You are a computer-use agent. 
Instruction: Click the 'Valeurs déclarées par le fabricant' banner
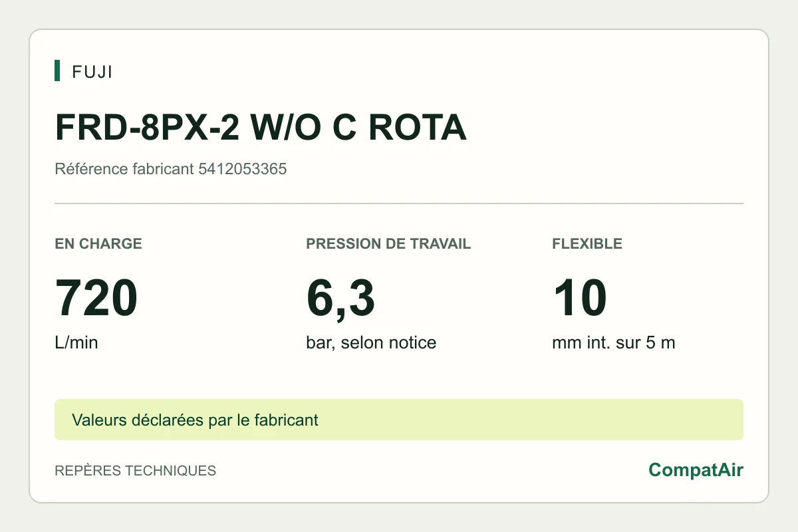[x=399, y=420]
